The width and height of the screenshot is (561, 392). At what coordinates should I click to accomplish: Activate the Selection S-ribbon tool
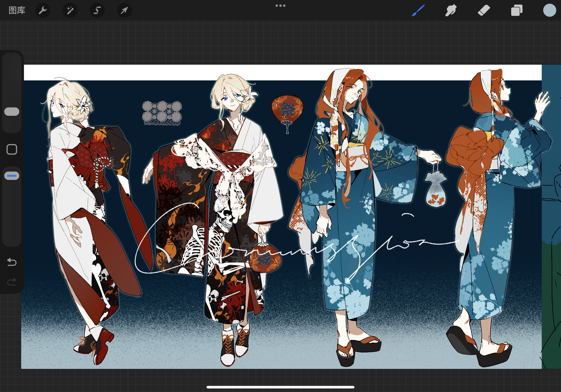(x=97, y=10)
